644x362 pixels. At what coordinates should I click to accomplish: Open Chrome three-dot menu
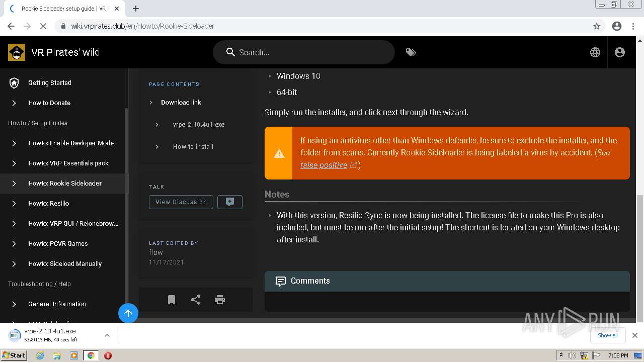[x=633, y=26]
